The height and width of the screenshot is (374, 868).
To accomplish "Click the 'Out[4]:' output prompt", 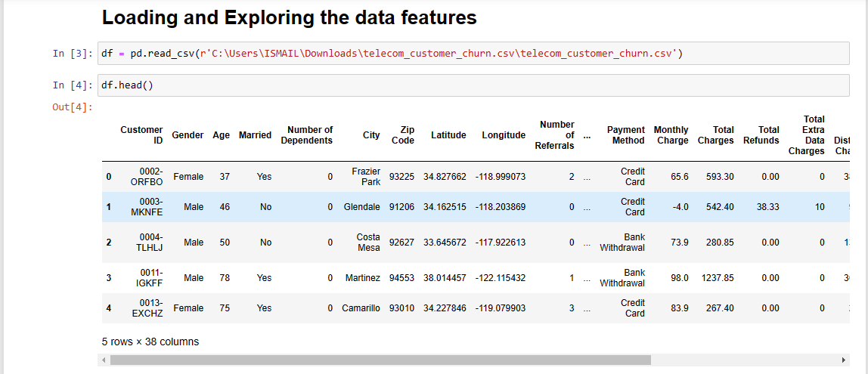I will (73, 107).
